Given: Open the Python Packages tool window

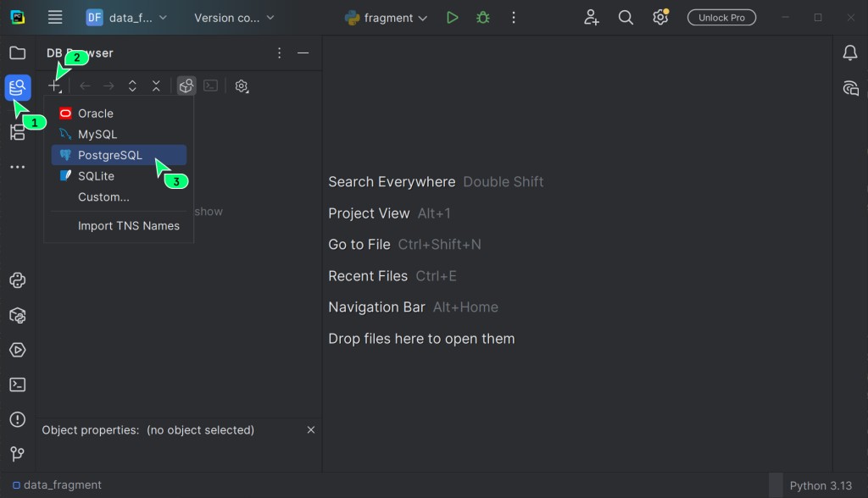Looking at the screenshot, I should point(18,315).
